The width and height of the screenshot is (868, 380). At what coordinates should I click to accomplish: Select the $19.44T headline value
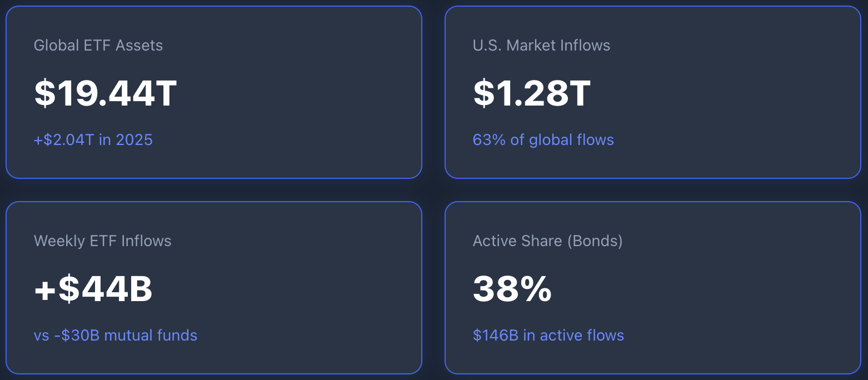coord(106,93)
